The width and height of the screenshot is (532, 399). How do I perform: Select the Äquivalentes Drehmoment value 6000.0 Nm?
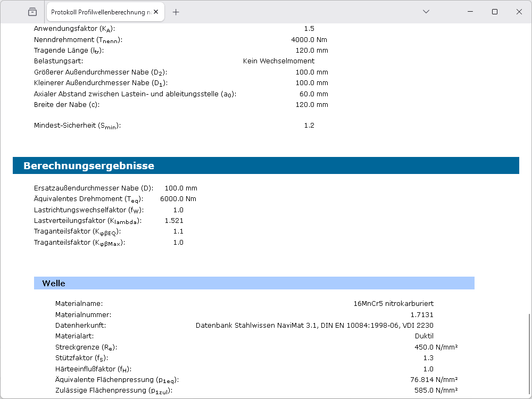click(x=178, y=199)
